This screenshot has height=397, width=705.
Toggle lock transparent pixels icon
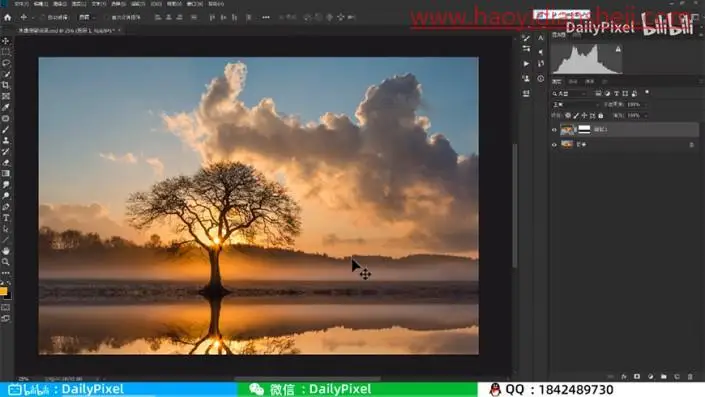[568, 116]
